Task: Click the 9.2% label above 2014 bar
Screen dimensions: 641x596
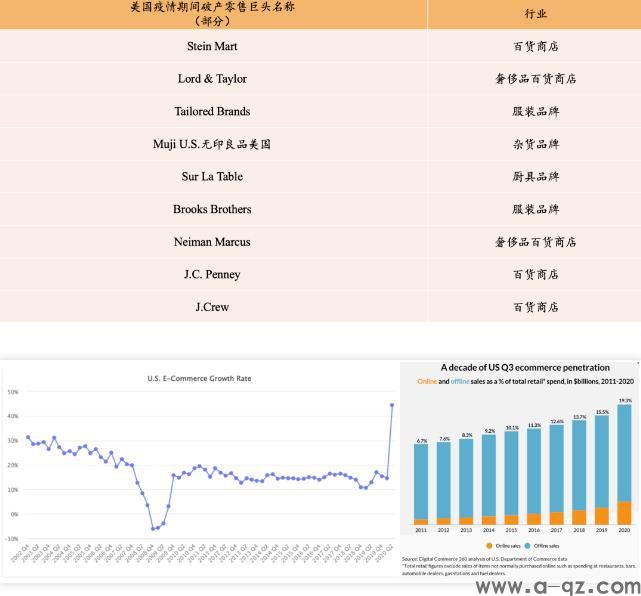Action: point(490,431)
